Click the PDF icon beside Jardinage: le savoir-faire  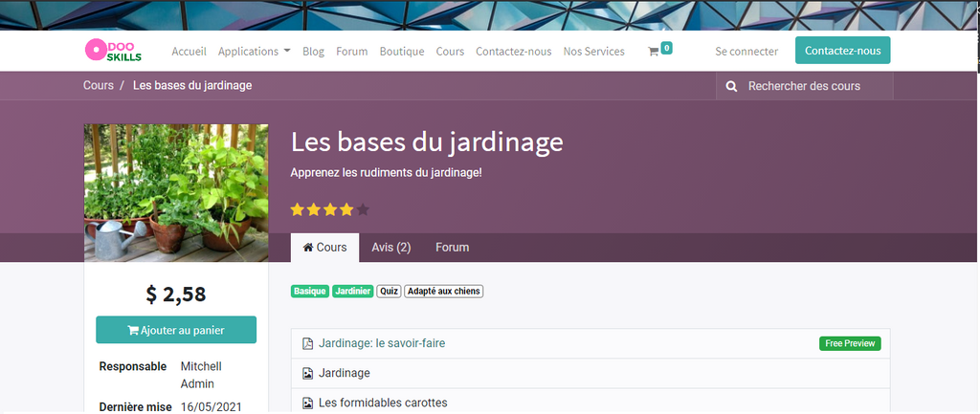click(x=307, y=344)
